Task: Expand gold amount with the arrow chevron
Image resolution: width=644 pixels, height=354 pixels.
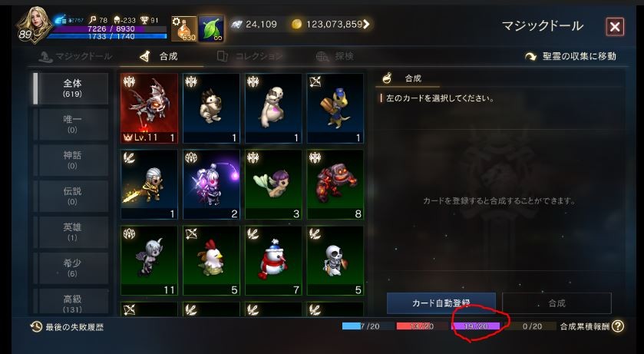Action: coord(365,25)
